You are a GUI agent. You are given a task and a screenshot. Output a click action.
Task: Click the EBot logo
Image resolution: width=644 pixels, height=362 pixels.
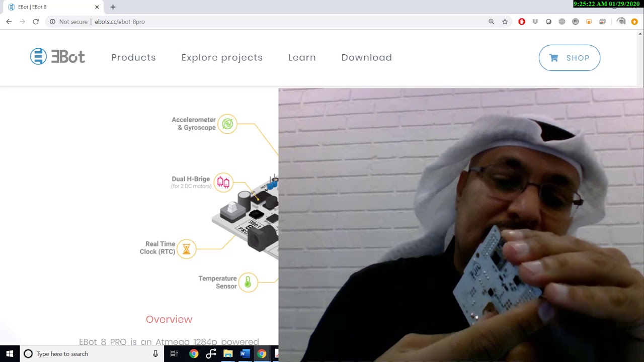[x=57, y=57]
